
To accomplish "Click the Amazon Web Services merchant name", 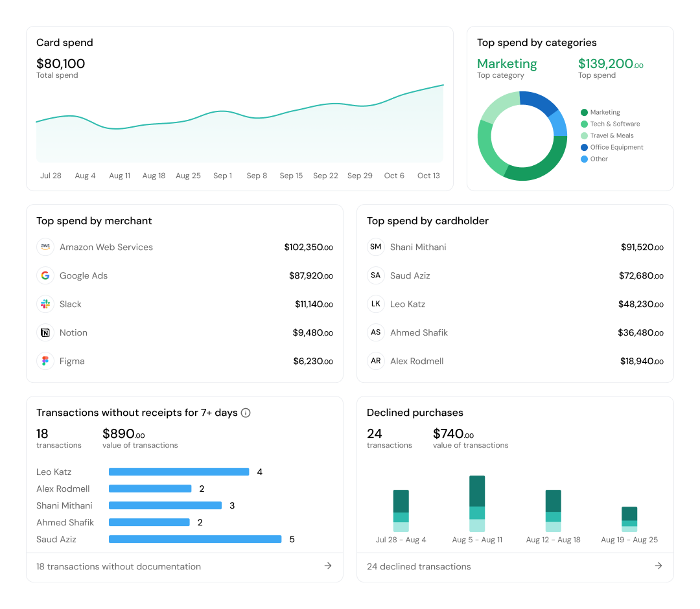I will [106, 247].
